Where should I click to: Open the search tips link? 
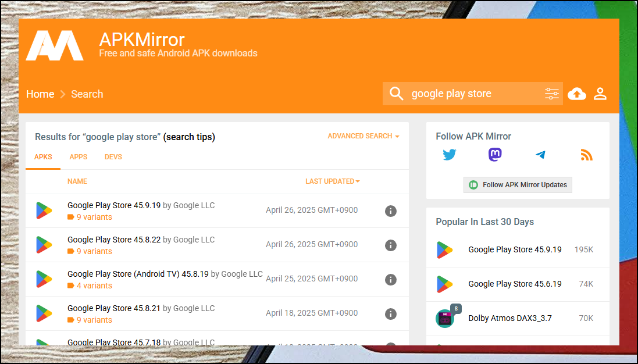[x=189, y=137]
